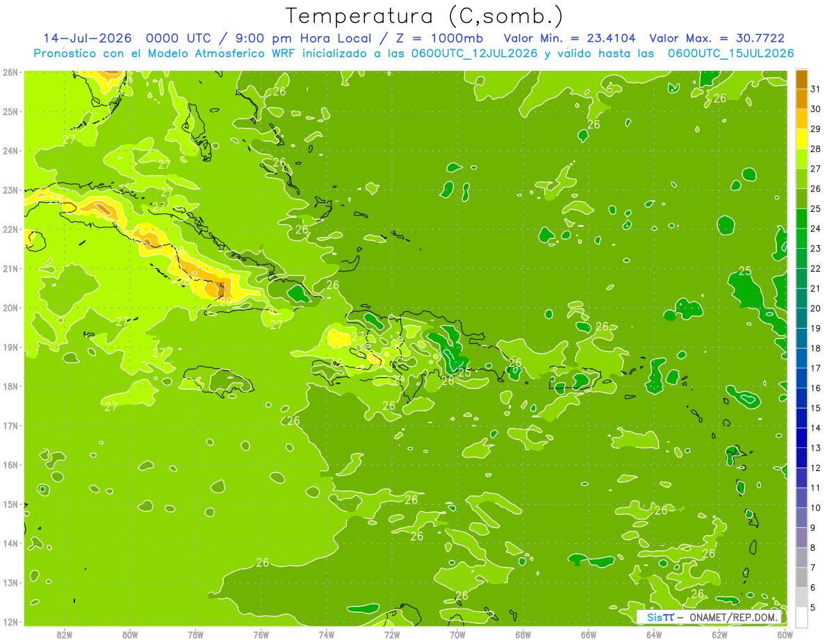834x644 pixels.
Task: Click the colorbar label "5"
Action: click(x=813, y=607)
